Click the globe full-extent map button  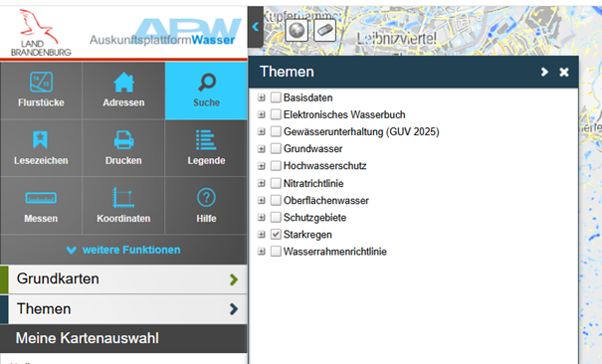297,30
